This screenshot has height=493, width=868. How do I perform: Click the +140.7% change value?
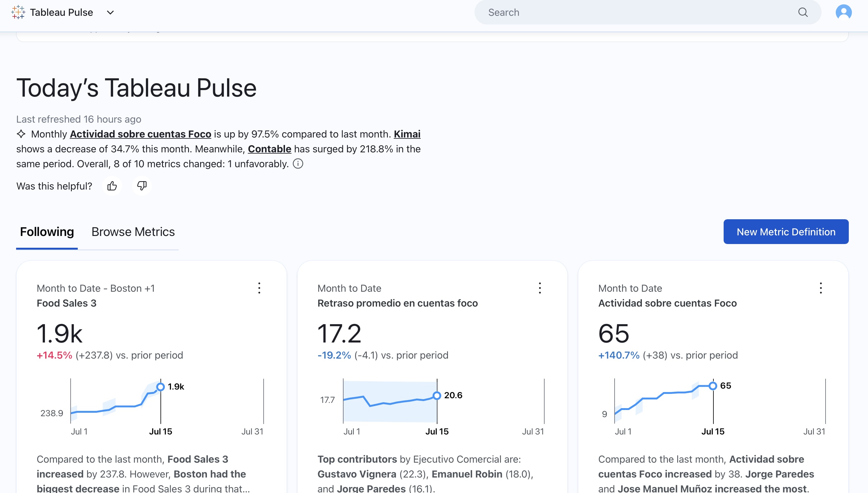[x=619, y=355]
